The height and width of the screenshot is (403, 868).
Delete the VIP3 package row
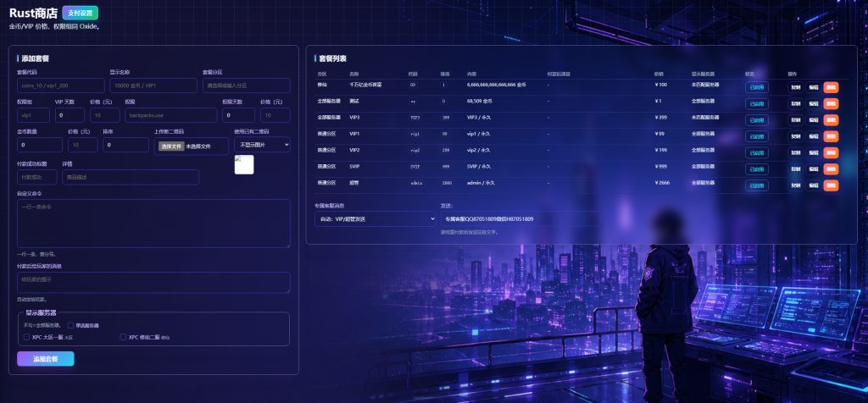[x=831, y=120]
